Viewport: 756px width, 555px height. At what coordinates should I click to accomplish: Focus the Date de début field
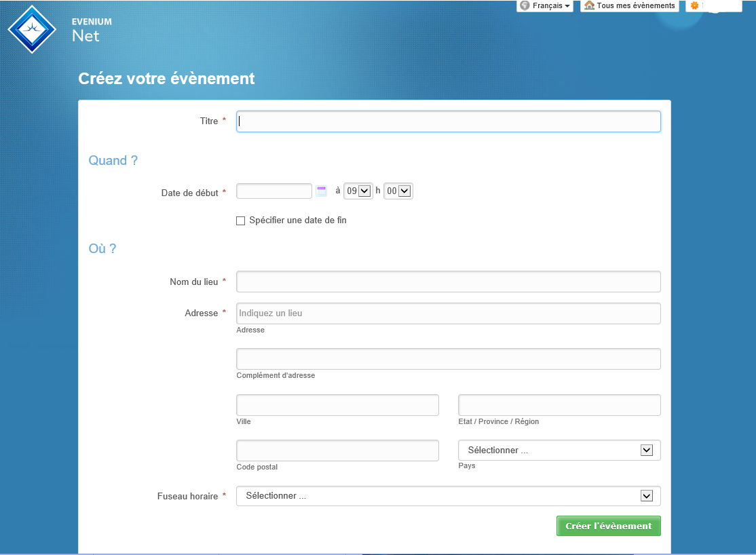coord(274,191)
